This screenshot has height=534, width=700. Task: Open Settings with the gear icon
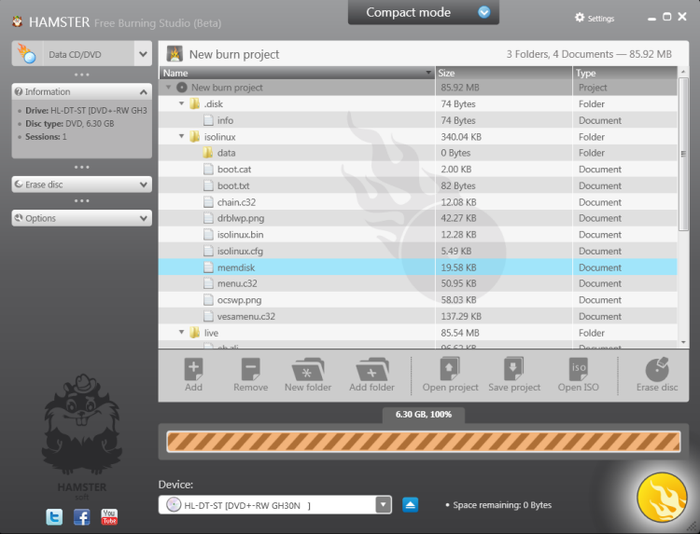tap(579, 17)
